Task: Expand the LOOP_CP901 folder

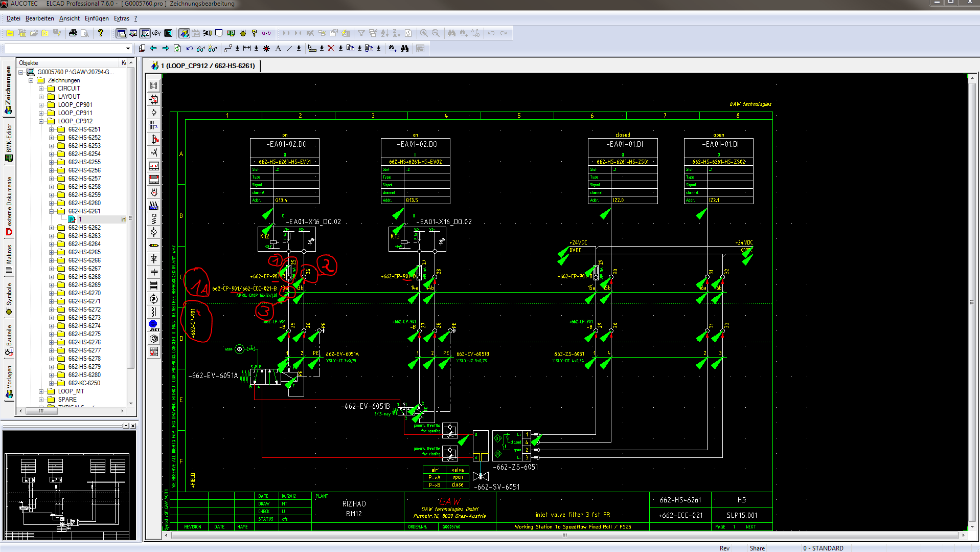Action: click(x=41, y=105)
